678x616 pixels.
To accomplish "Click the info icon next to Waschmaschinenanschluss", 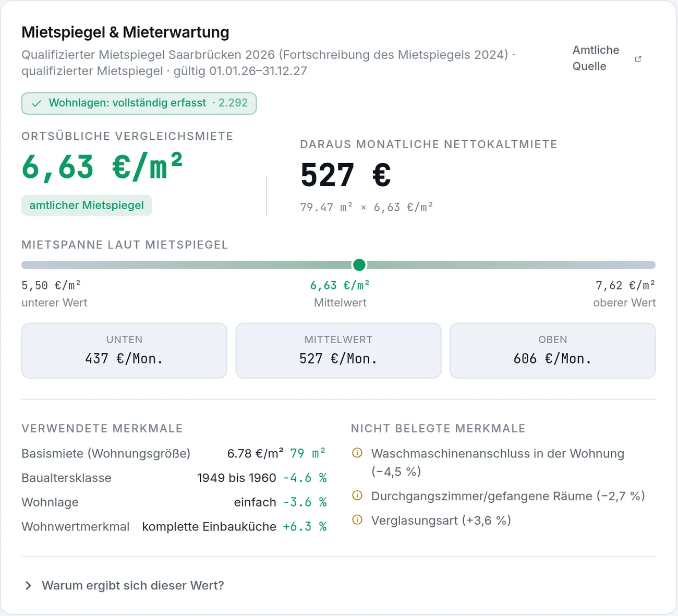I will [357, 453].
